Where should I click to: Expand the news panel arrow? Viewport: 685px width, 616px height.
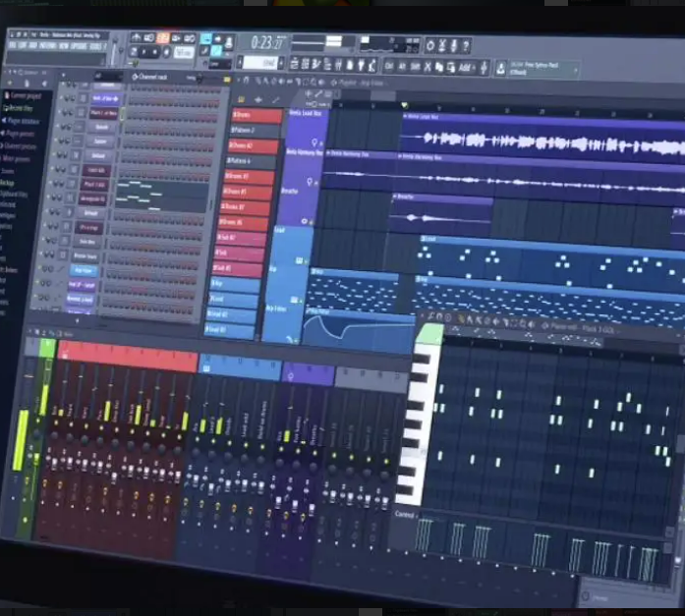click(x=575, y=71)
